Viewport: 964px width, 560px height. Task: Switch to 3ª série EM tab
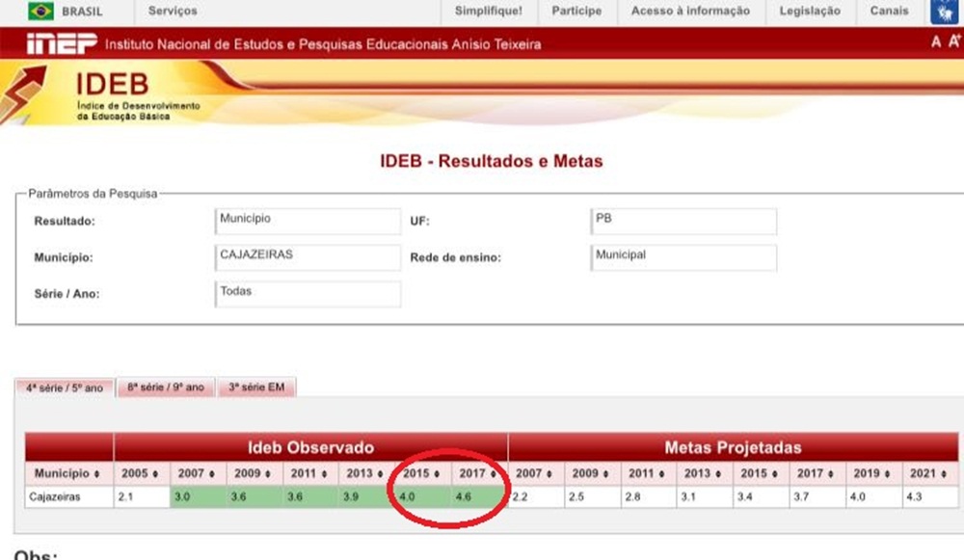pyautogui.click(x=256, y=387)
